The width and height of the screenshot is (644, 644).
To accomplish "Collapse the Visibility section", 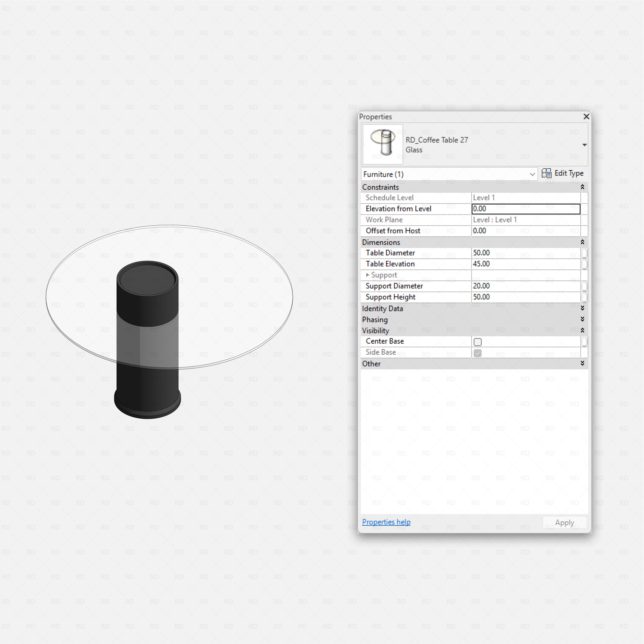I will tap(582, 330).
